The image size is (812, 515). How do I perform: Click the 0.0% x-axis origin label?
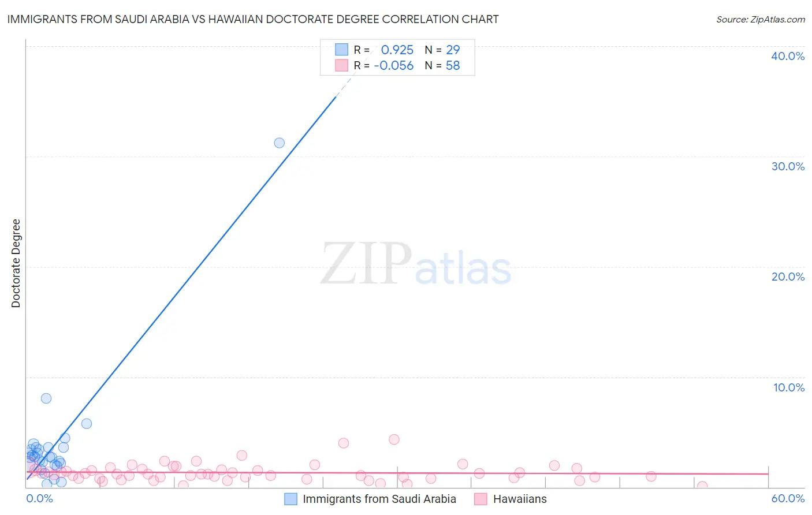coord(39,498)
